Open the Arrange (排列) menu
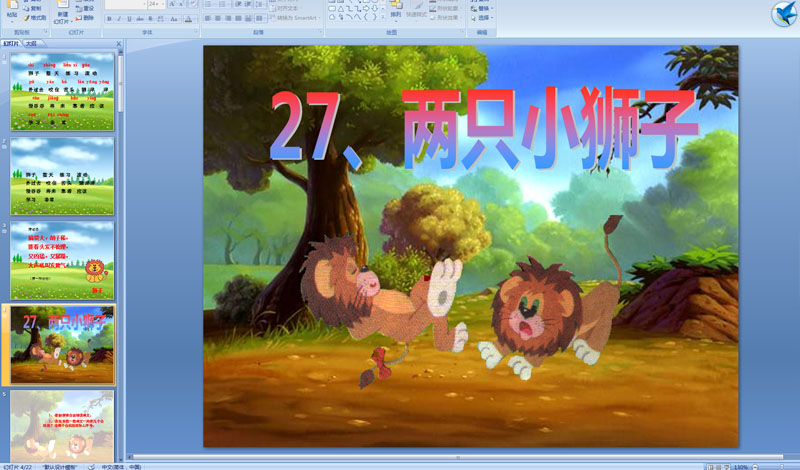Screen dimensions: 800x470 (396, 10)
